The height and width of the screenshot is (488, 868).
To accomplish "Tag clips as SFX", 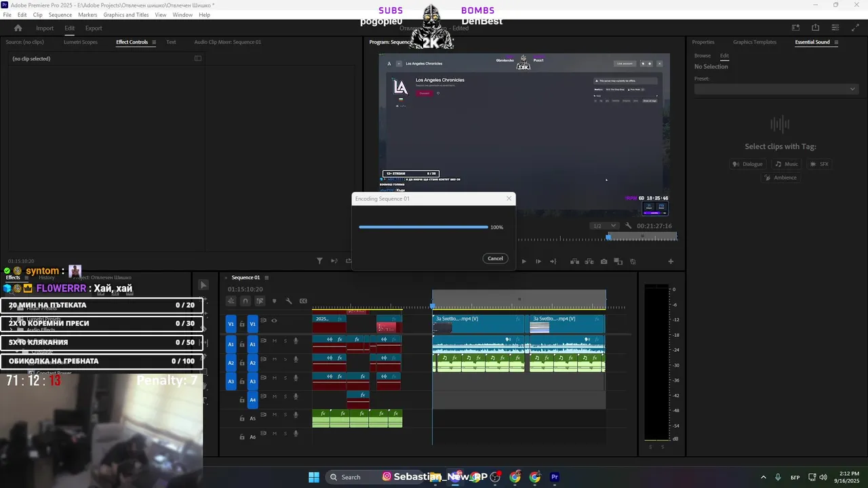I will click(x=819, y=164).
